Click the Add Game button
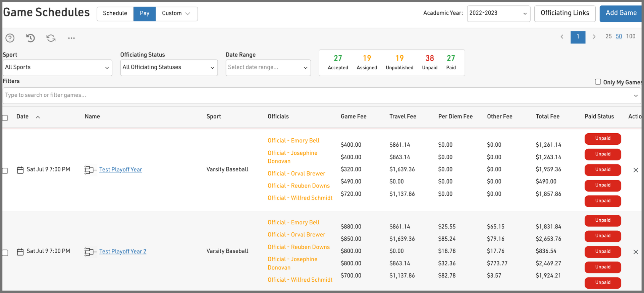The width and height of the screenshot is (644, 293). click(621, 14)
